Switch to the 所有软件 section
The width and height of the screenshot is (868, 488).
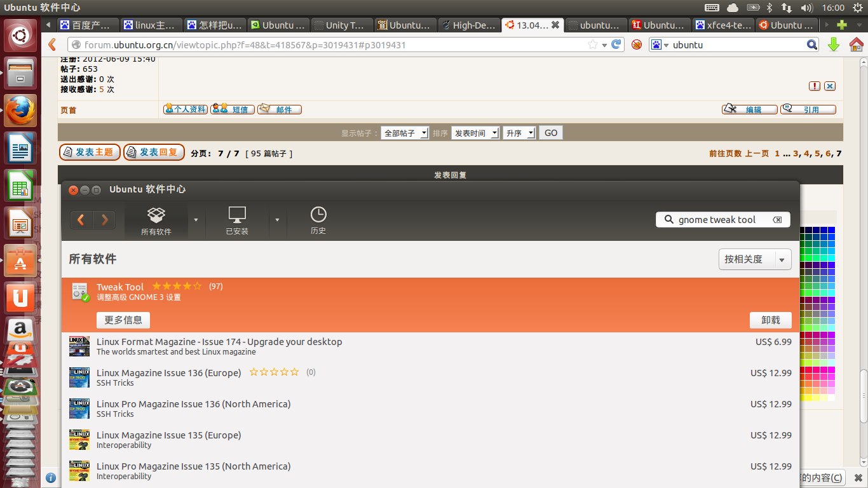point(156,220)
